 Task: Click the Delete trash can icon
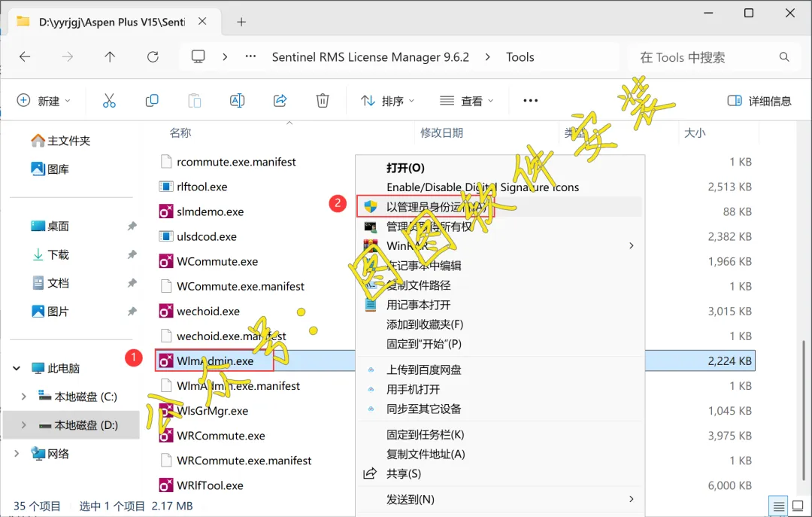pos(323,101)
